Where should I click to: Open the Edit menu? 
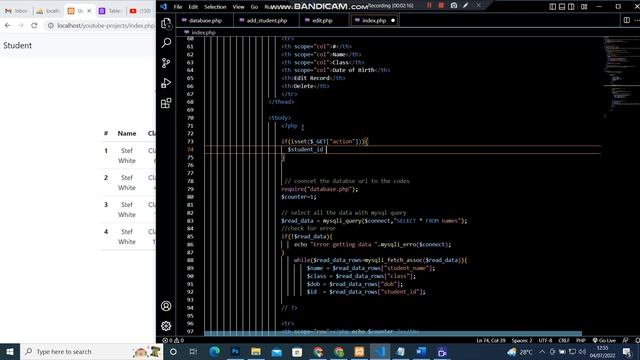(x=193, y=7)
